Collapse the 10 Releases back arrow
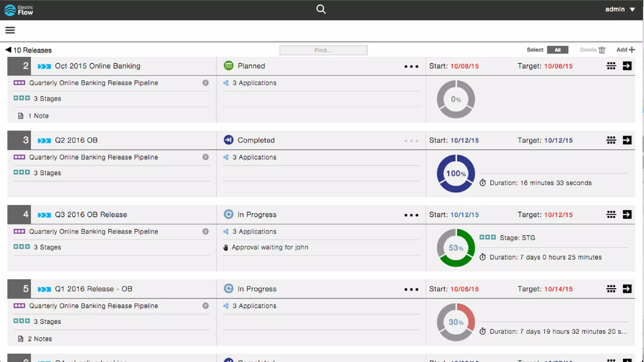 pos(8,50)
